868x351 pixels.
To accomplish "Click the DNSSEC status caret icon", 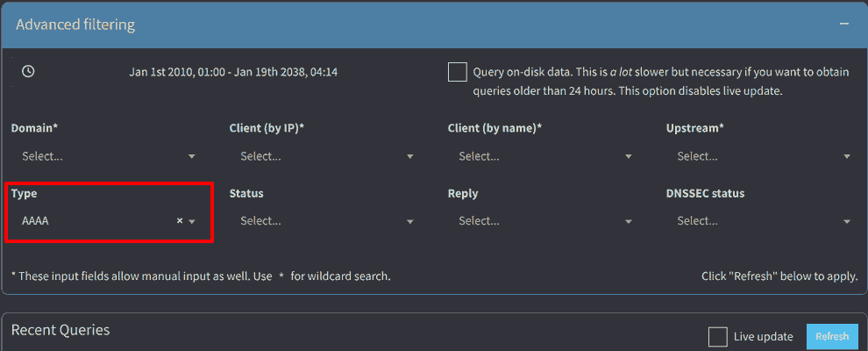I will click(x=847, y=222).
